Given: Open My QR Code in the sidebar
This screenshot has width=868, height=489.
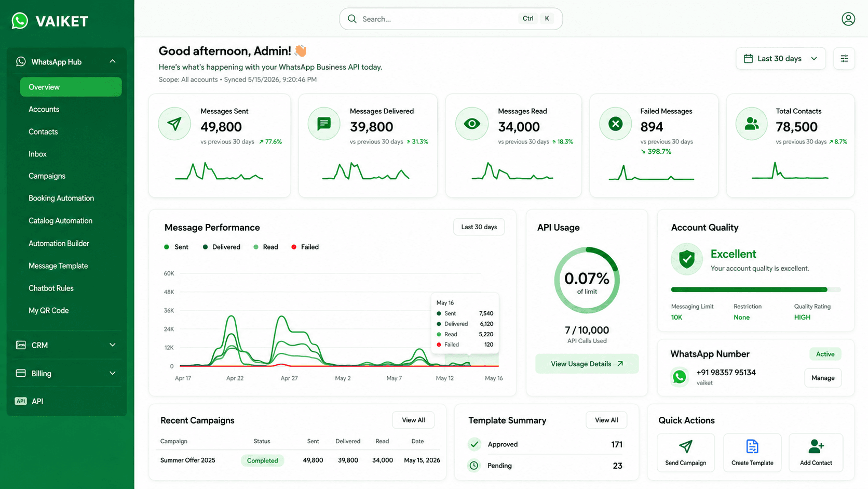Looking at the screenshot, I should [x=48, y=310].
